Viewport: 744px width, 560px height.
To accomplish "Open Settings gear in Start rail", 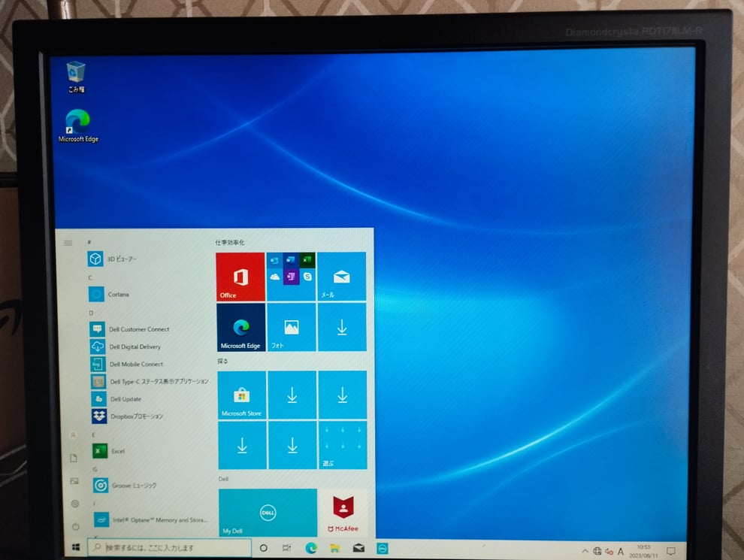I will pos(74,504).
